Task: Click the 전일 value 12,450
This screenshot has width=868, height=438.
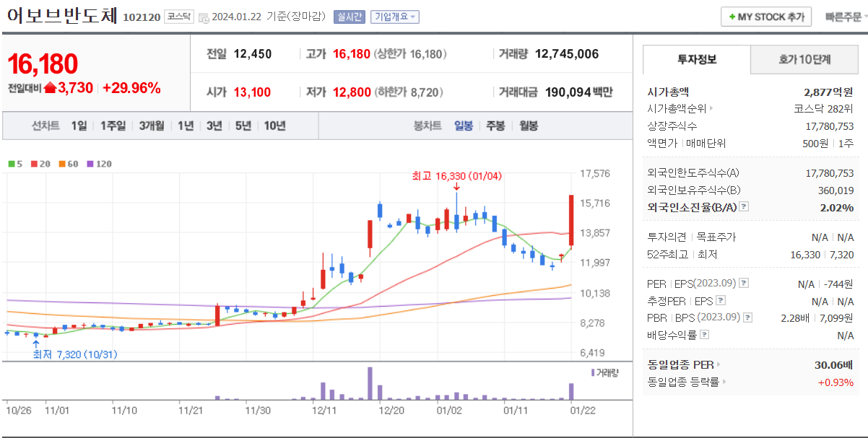Action: tap(253, 54)
